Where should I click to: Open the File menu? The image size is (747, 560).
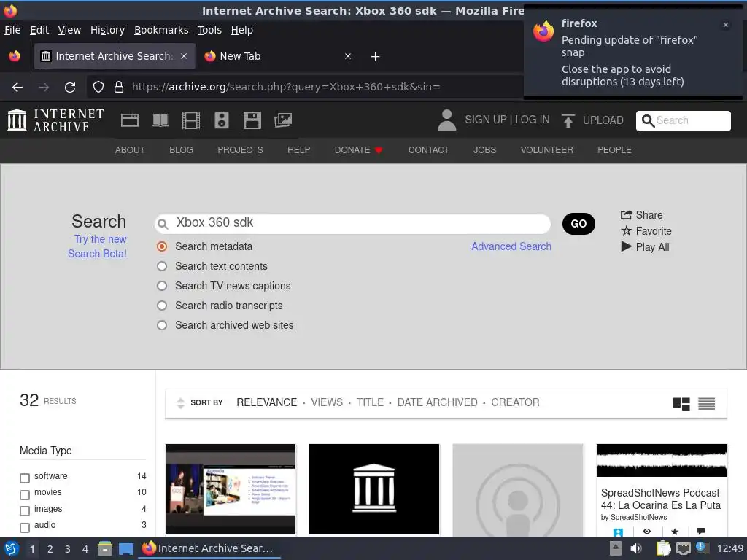(x=12, y=30)
